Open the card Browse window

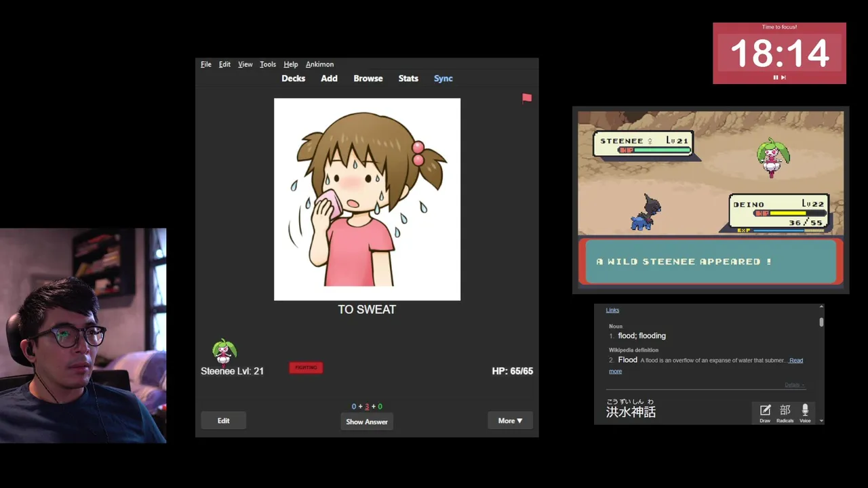click(368, 79)
